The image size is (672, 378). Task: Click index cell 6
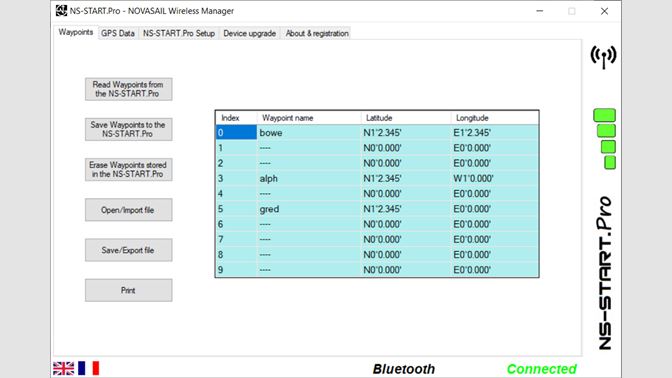pos(237,224)
